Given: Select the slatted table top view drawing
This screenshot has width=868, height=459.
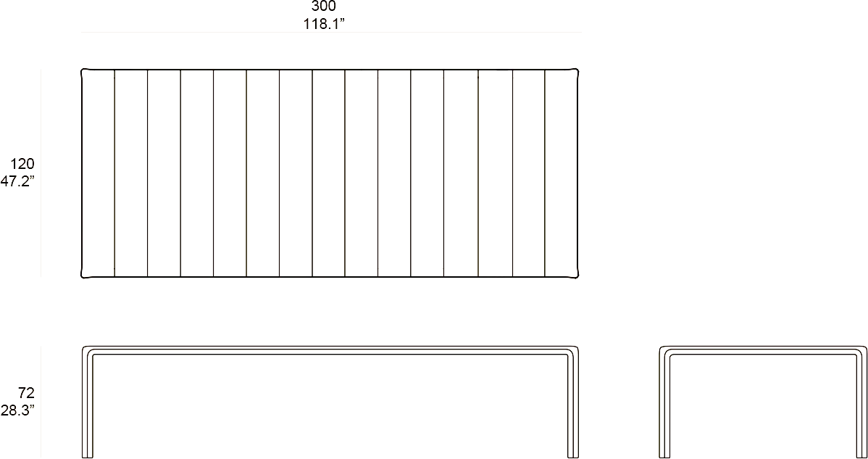Looking at the screenshot, I should pos(330,173).
